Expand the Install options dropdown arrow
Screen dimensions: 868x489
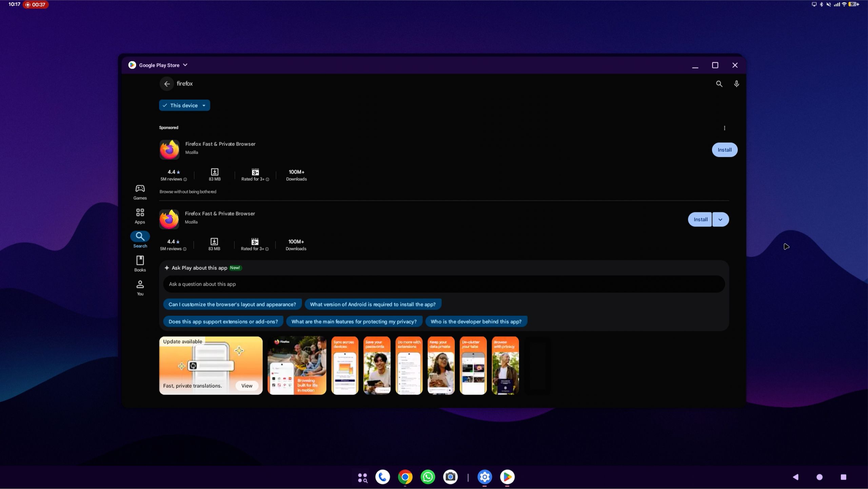pos(721,220)
